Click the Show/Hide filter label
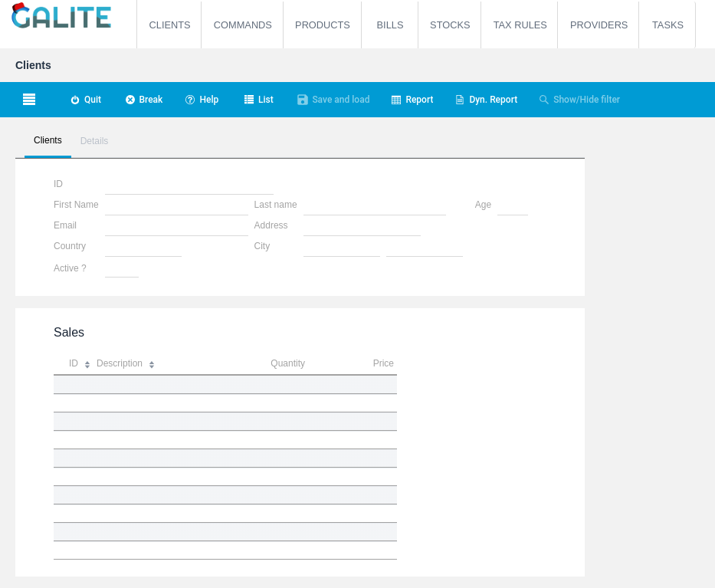 (x=587, y=100)
